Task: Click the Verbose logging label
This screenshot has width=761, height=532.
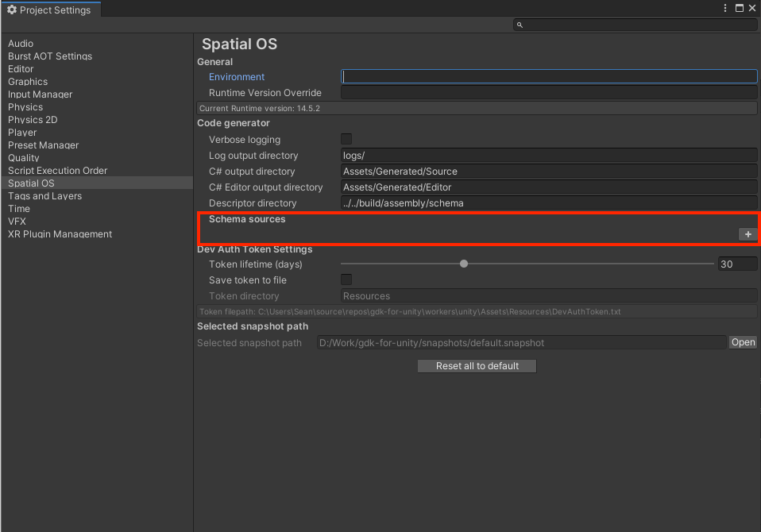Action: pyautogui.click(x=244, y=140)
